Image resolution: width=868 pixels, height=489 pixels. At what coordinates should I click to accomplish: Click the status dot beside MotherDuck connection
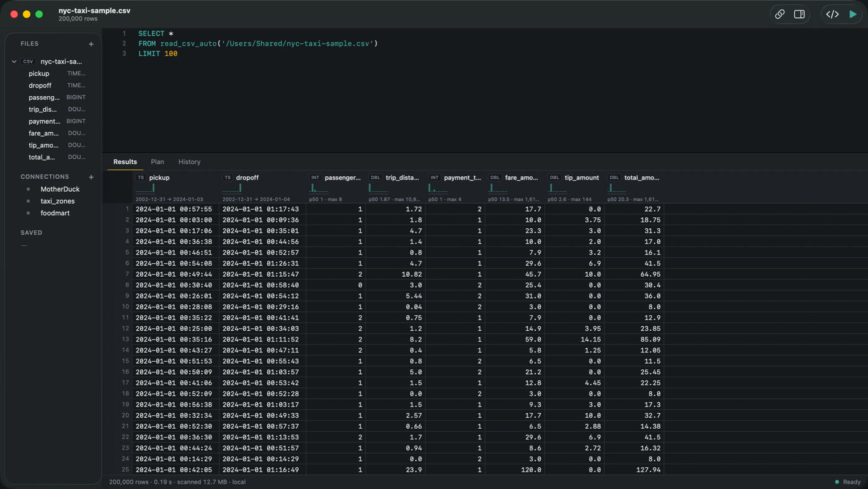28,189
